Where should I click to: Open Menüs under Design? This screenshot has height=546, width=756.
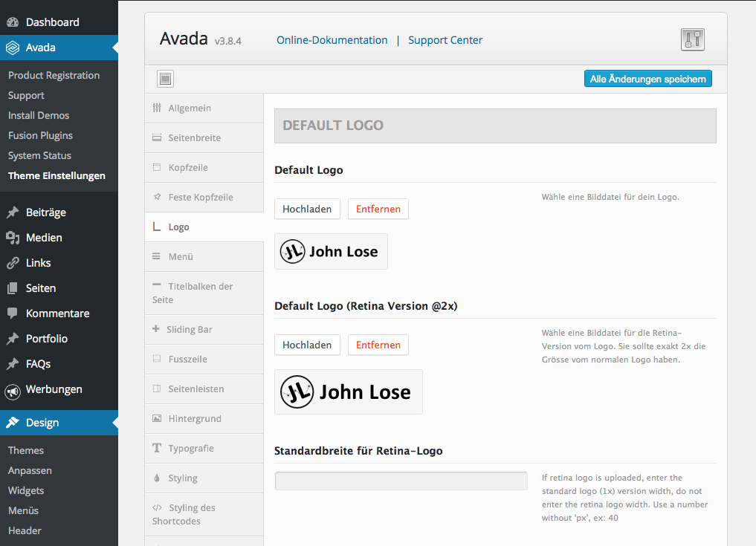coord(23,511)
